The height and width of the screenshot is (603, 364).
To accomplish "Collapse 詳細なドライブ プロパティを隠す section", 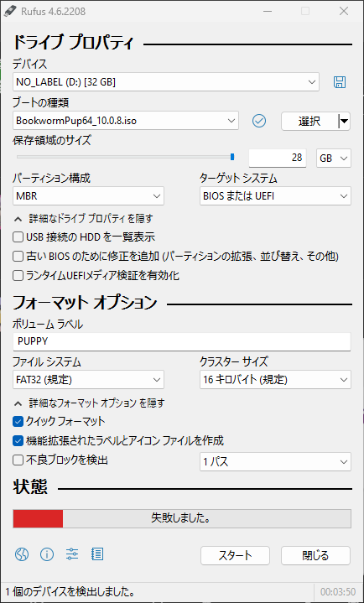I will [84, 219].
